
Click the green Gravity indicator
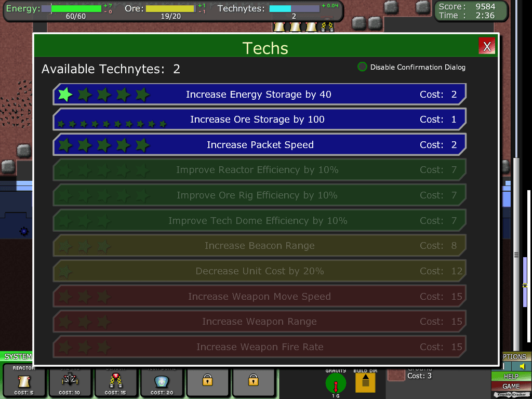point(336,383)
